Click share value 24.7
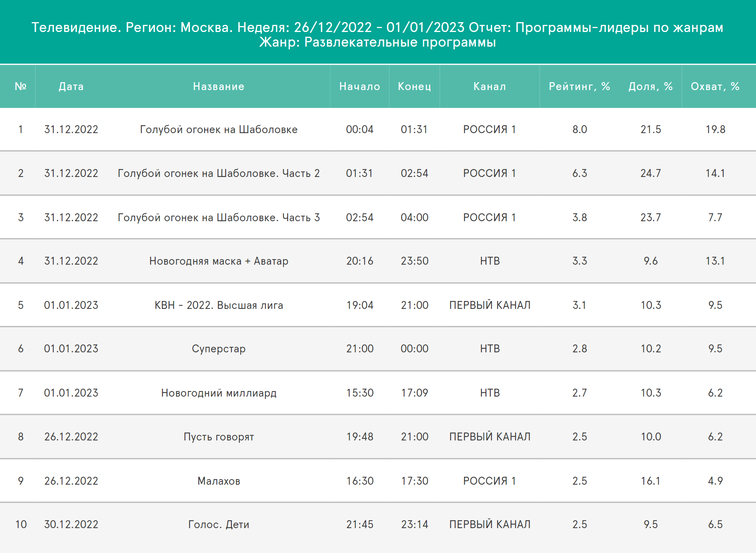The image size is (756, 553). (x=651, y=173)
